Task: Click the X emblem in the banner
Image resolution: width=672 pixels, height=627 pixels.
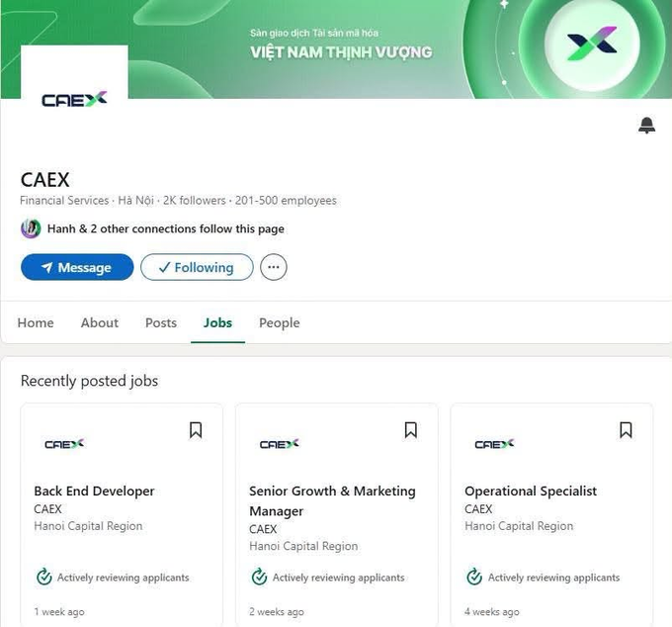Action: pos(592,44)
